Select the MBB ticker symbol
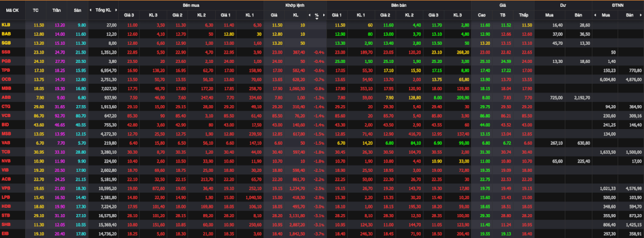644x238 pixels. [x=6, y=88]
